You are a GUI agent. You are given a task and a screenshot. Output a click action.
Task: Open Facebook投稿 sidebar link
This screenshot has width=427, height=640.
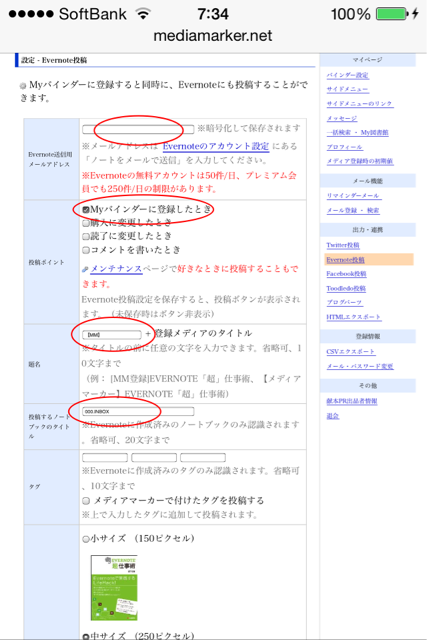pyautogui.click(x=347, y=274)
